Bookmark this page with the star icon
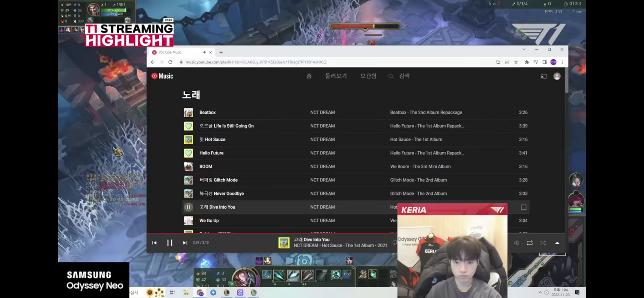 click(x=516, y=62)
